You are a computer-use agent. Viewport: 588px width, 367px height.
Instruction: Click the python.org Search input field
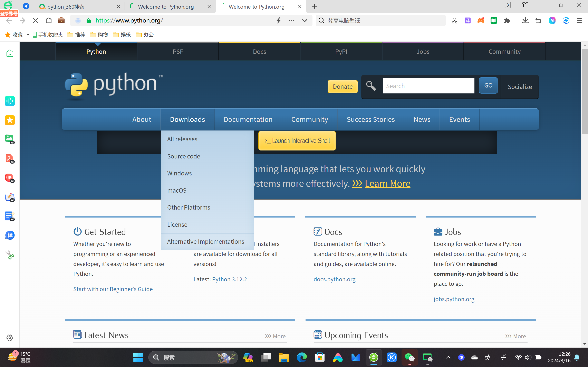(x=428, y=86)
